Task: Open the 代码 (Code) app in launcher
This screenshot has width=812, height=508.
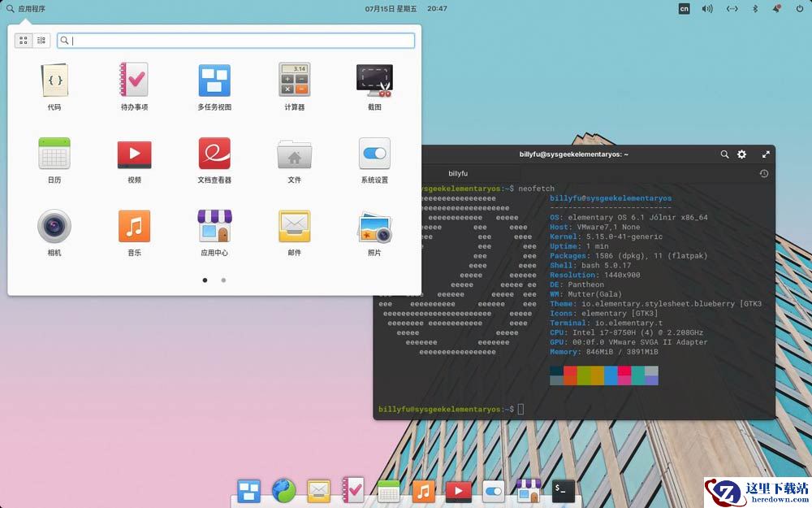Action: [54, 86]
